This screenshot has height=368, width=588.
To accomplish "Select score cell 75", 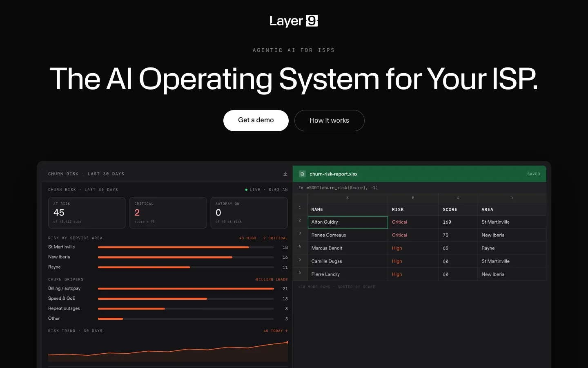I will point(458,235).
